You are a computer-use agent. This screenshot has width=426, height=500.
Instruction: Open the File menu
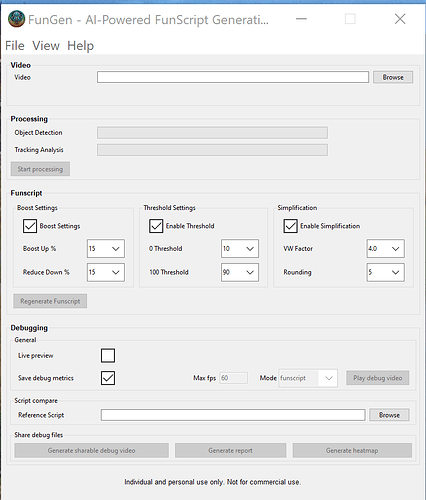pyautogui.click(x=15, y=46)
